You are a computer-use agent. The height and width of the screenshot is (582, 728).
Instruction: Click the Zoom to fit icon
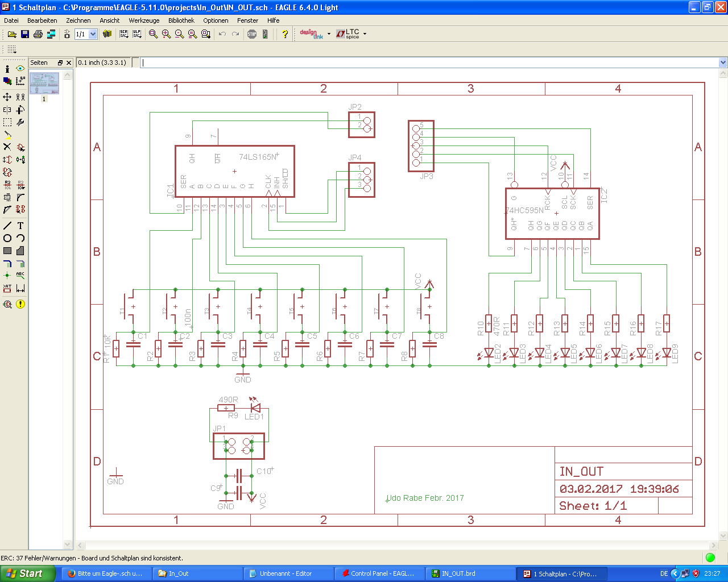coord(153,34)
